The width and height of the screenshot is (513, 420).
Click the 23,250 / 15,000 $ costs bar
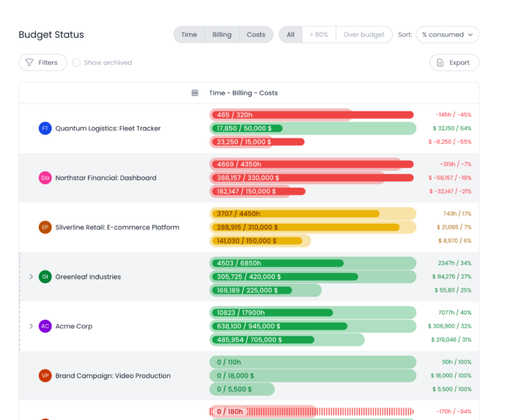pos(257,141)
